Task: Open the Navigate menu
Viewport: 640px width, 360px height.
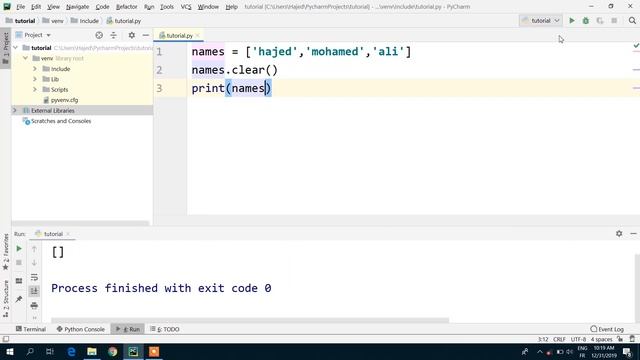Action: click(x=77, y=7)
